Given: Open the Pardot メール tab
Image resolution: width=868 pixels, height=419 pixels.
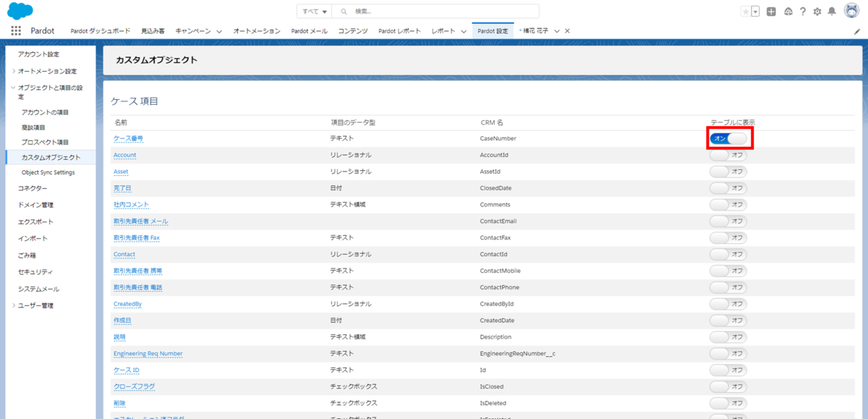Looking at the screenshot, I should 309,31.
